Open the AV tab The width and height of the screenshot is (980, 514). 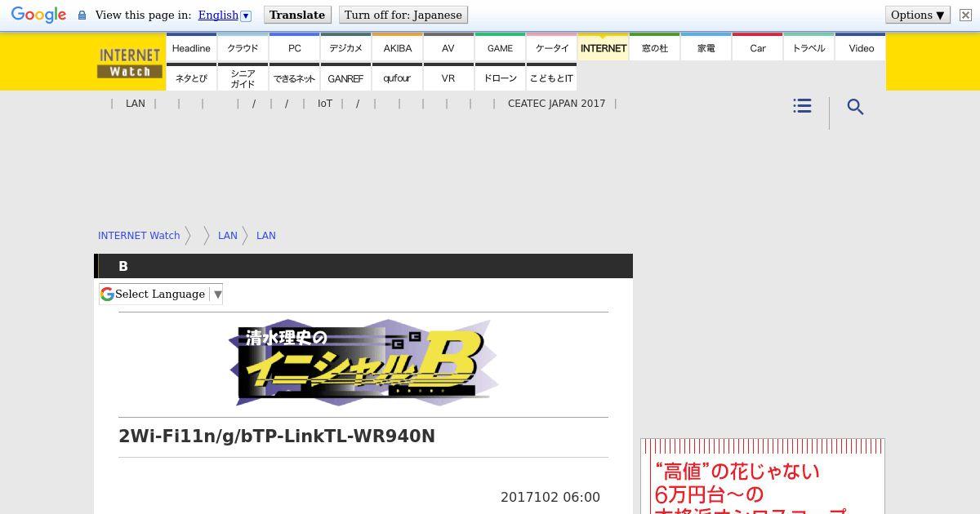pyautogui.click(x=448, y=47)
